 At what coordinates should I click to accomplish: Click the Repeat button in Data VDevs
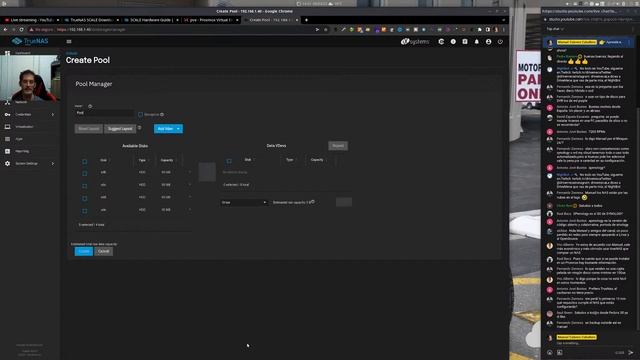[338, 146]
